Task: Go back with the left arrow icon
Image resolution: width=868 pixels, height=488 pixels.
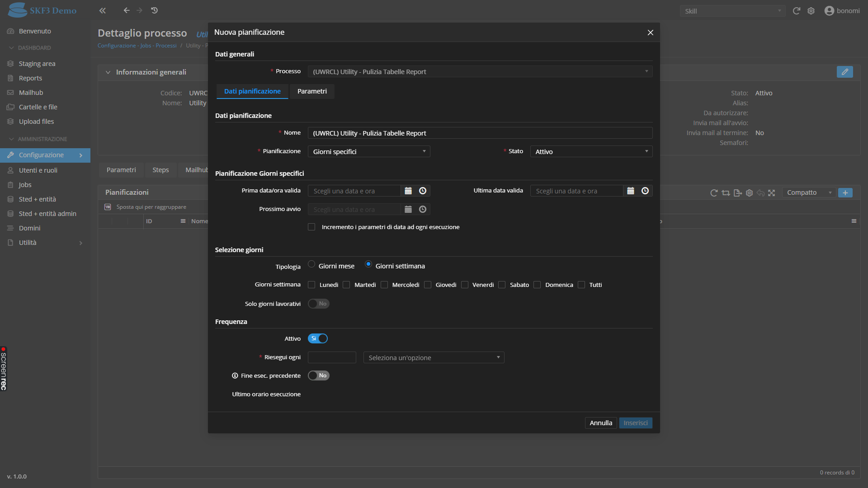Action: coord(127,10)
